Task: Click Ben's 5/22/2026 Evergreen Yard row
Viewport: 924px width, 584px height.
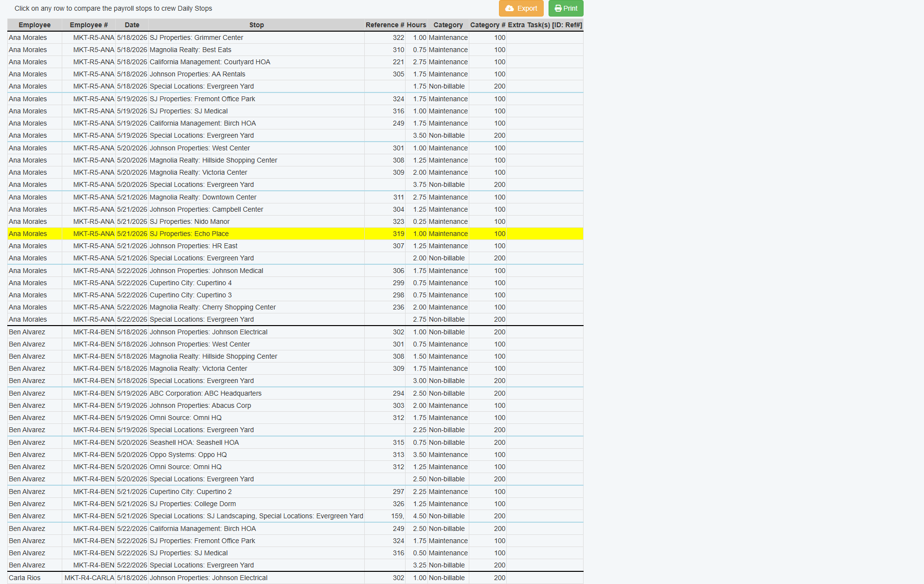Action: pyautogui.click(x=295, y=565)
